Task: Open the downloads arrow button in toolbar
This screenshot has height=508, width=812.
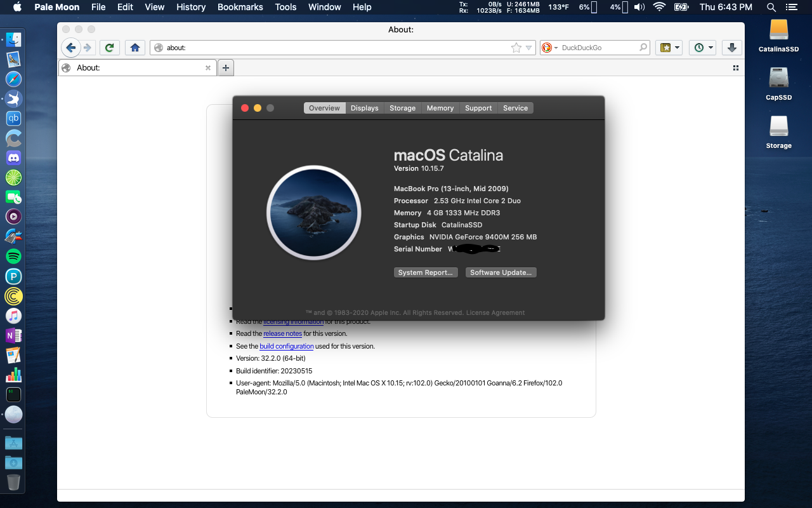Action: click(732, 48)
